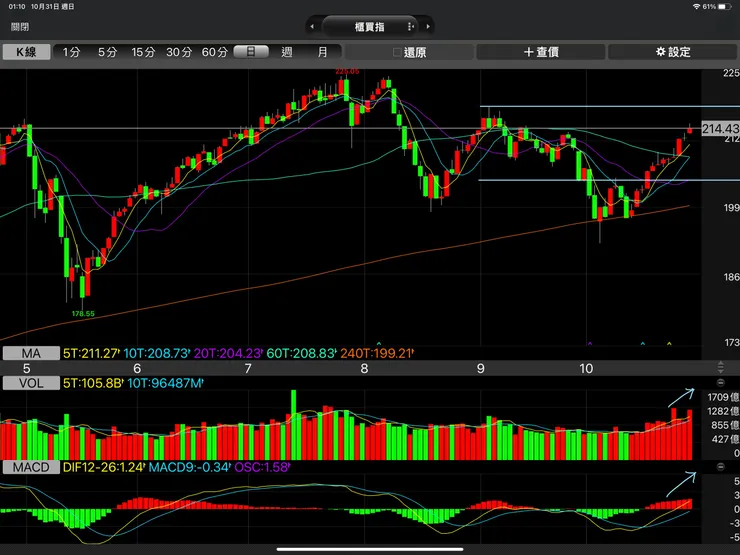Click the 214.43 current price tag
The image size is (740, 555).
coord(720,129)
